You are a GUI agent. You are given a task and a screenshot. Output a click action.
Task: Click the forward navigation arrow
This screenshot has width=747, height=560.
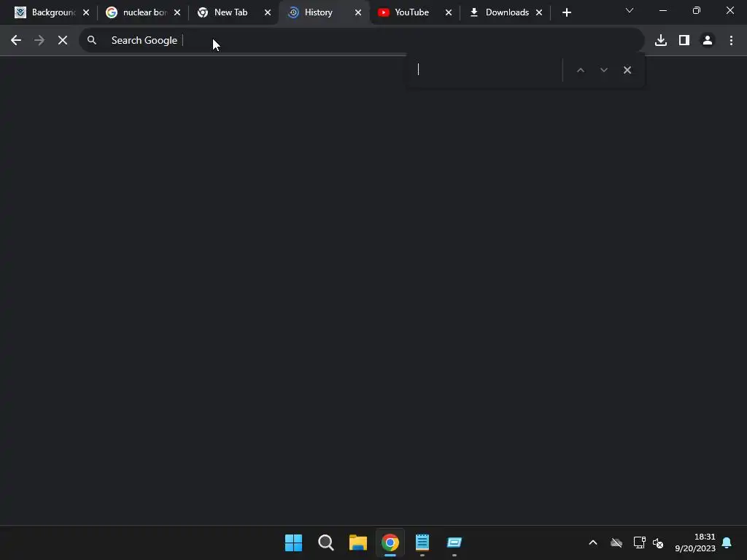click(x=39, y=41)
